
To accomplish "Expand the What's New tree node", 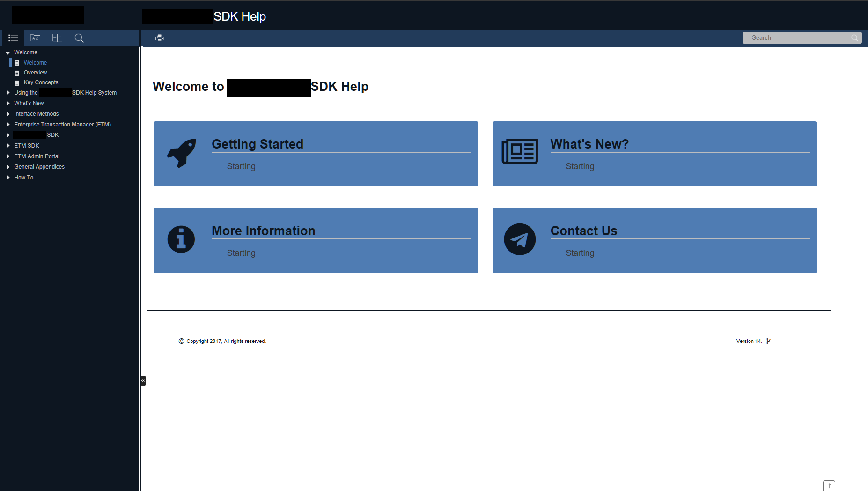I will (x=8, y=103).
